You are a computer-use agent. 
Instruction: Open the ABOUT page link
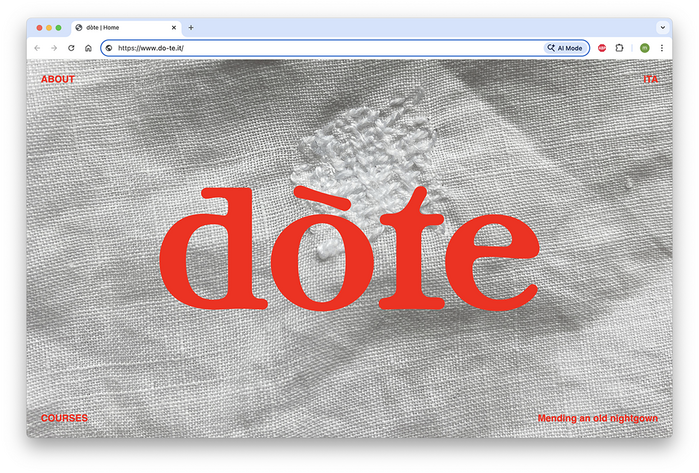(x=58, y=78)
